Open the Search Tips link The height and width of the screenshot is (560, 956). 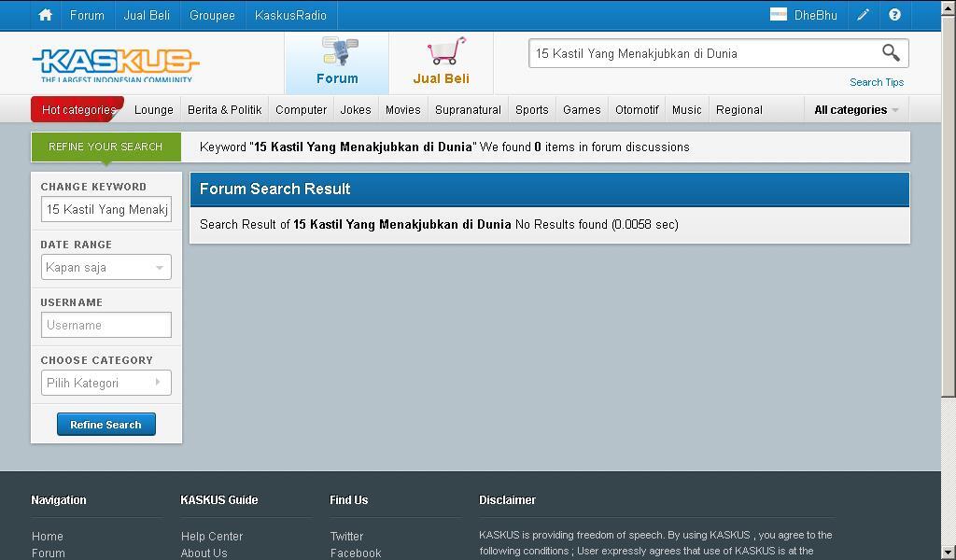tap(876, 82)
